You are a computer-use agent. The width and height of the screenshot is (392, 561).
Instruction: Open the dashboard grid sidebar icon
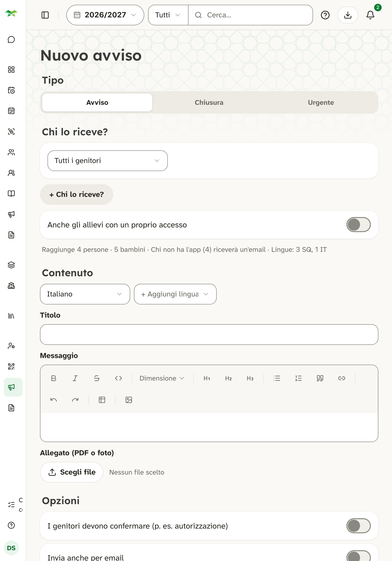click(11, 70)
